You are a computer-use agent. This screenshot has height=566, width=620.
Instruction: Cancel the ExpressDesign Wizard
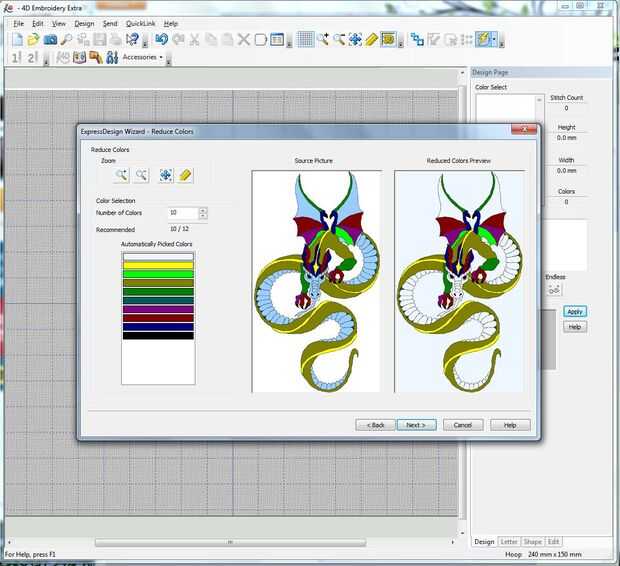(463, 425)
